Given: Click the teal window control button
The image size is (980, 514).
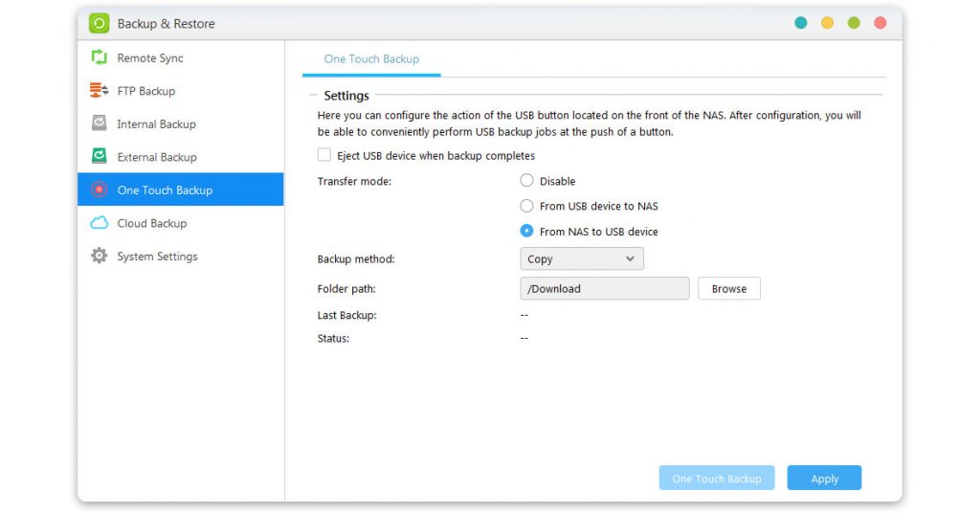Looking at the screenshot, I should coord(801,23).
